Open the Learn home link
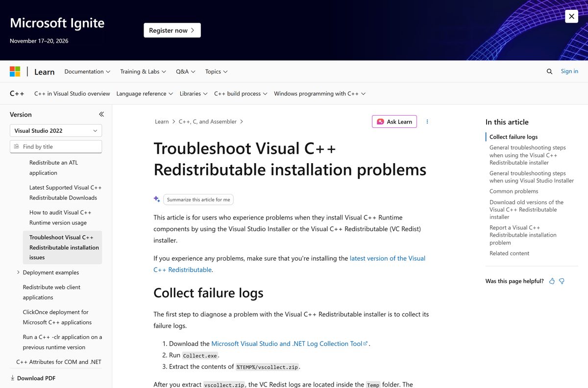 point(44,72)
